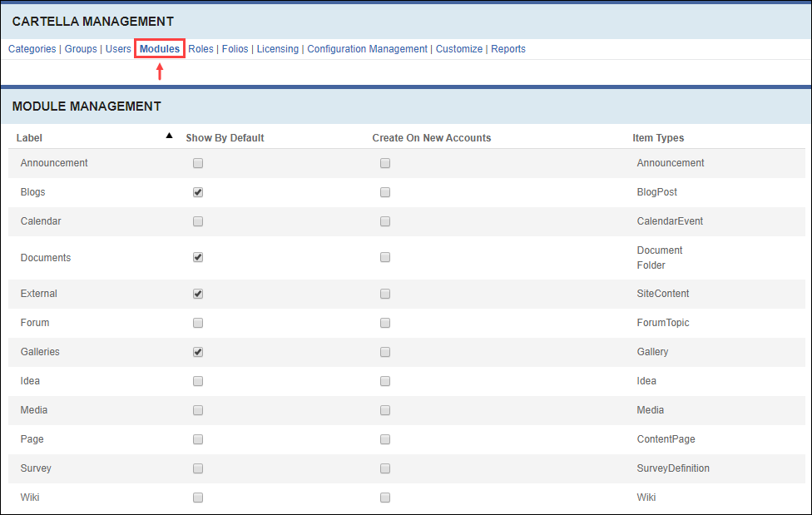Enable Show By Default for Media
812x515 pixels.
[198, 410]
